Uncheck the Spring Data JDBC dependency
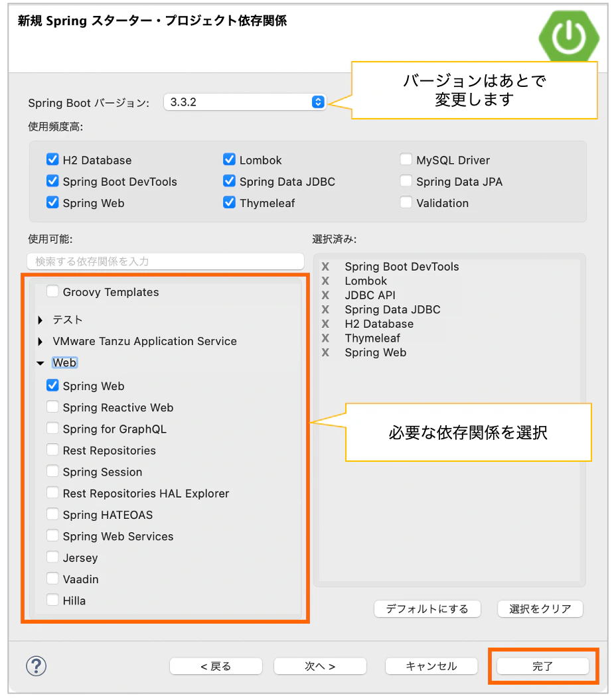The width and height of the screenshot is (616, 698). (x=229, y=181)
